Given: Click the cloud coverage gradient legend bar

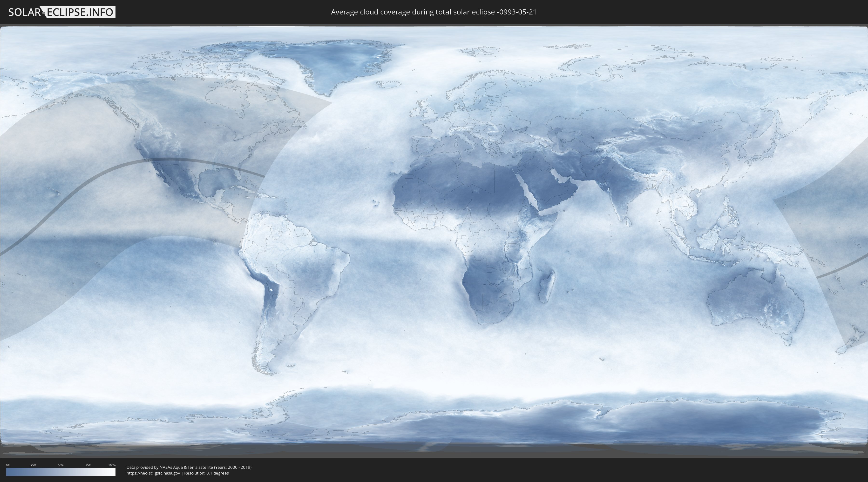Looking at the screenshot, I should click(x=61, y=472).
